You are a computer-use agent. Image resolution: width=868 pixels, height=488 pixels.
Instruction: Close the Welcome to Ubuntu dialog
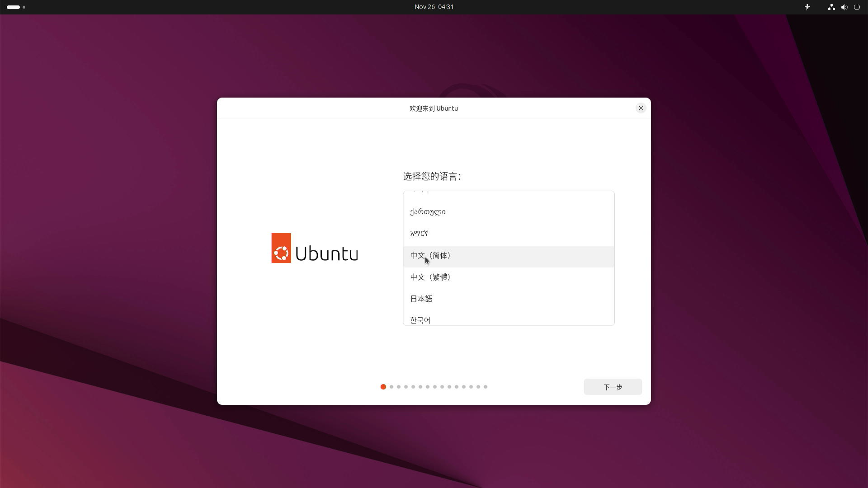click(x=641, y=108)
